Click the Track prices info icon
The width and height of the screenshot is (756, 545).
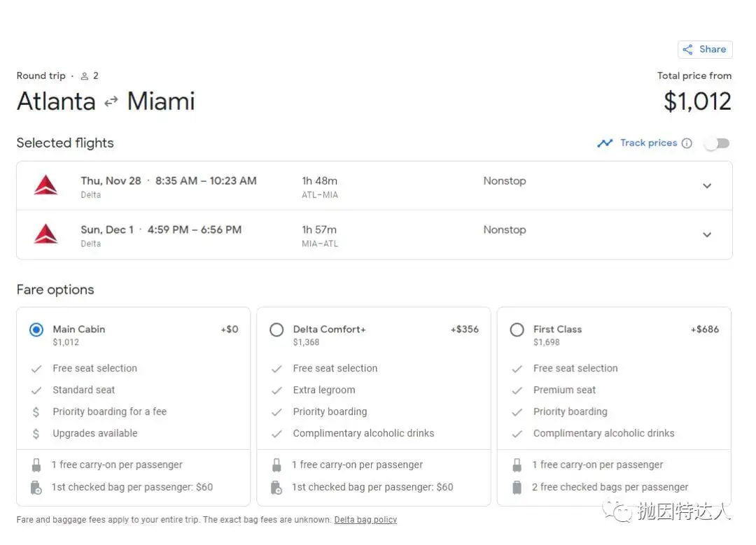click(x=687, y=143)
